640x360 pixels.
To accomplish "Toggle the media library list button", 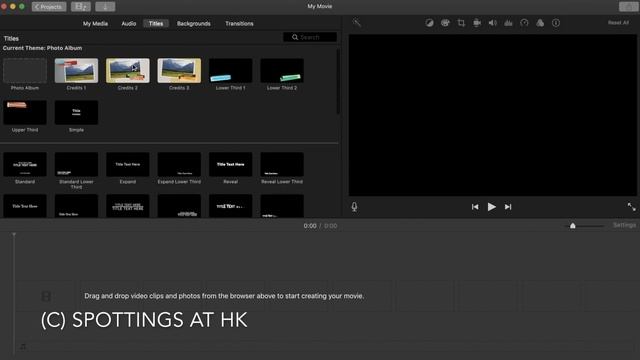I will (x=81, y=7).
